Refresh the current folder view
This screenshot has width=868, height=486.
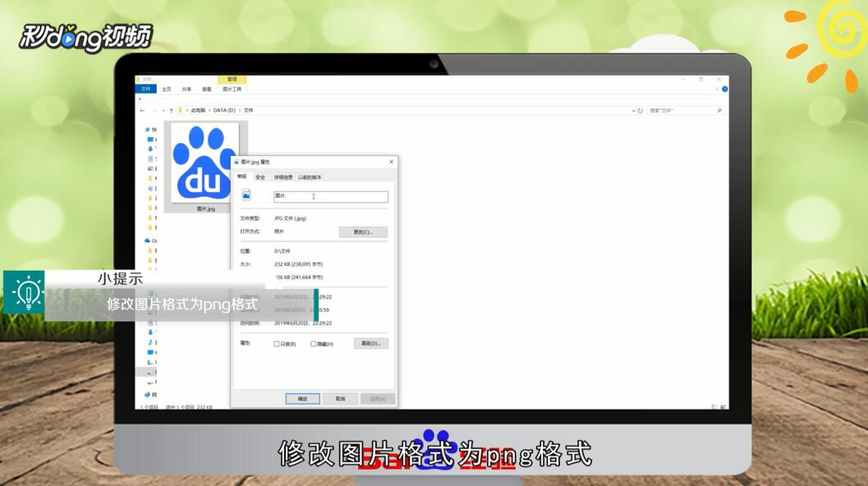(641, 111)
